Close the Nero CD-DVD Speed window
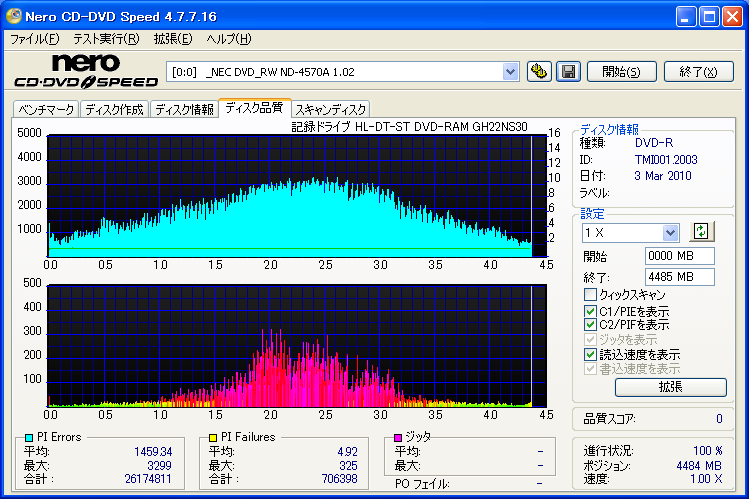Screen dimensions: 749x499 pos(732,17)
